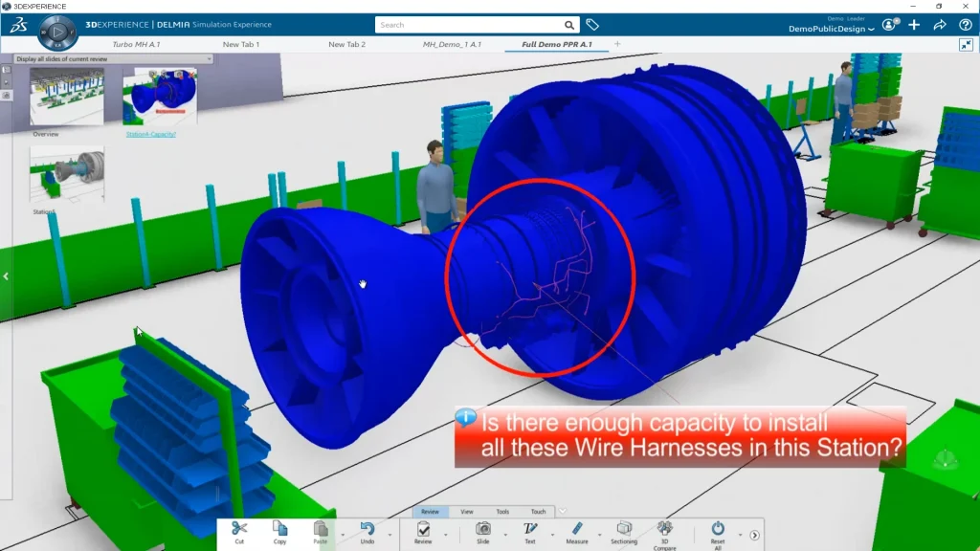
Task: Click the Slide camera icon
Action: pyautogui.click(x=483, y=528)
